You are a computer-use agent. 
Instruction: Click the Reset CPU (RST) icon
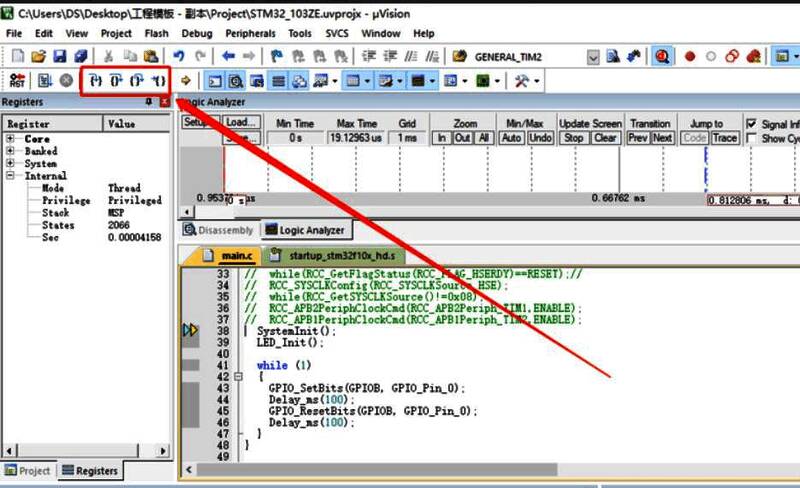17,80
